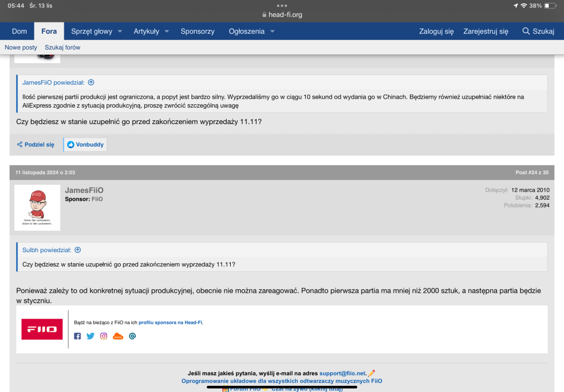Open the Instagram icon in signature
This screenshot has height=392, width=564.
click(104, 336)
